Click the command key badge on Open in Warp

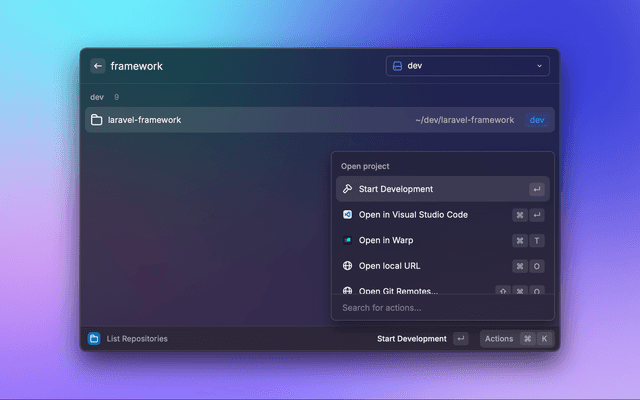point(520,241)
